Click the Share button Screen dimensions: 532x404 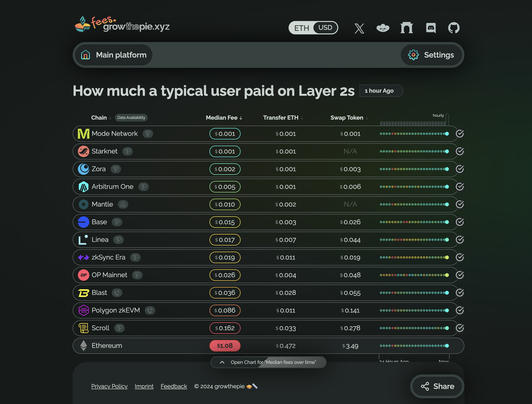coord(437,386)
